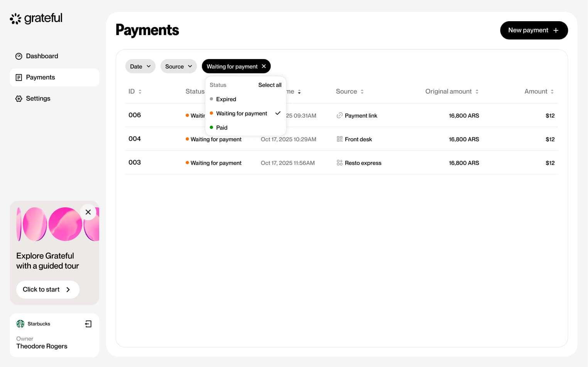Open the Dashboard page
588x367 pixels.
click(x=42, y=56)
